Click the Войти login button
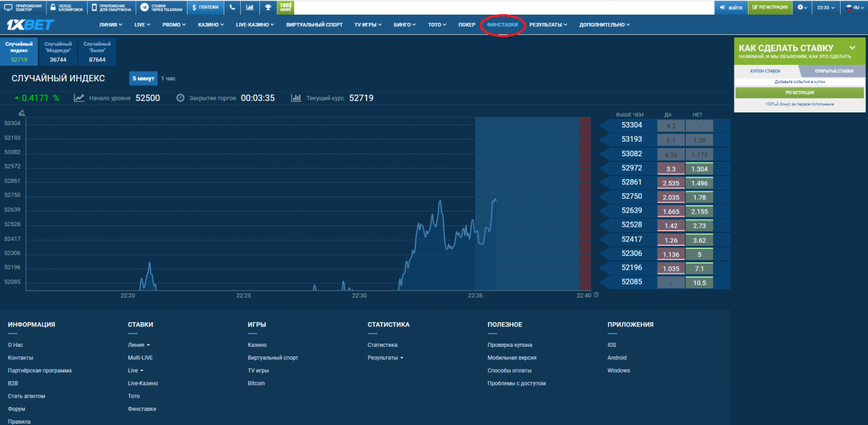The image size is (868, 425). click(x=731, y=8)
